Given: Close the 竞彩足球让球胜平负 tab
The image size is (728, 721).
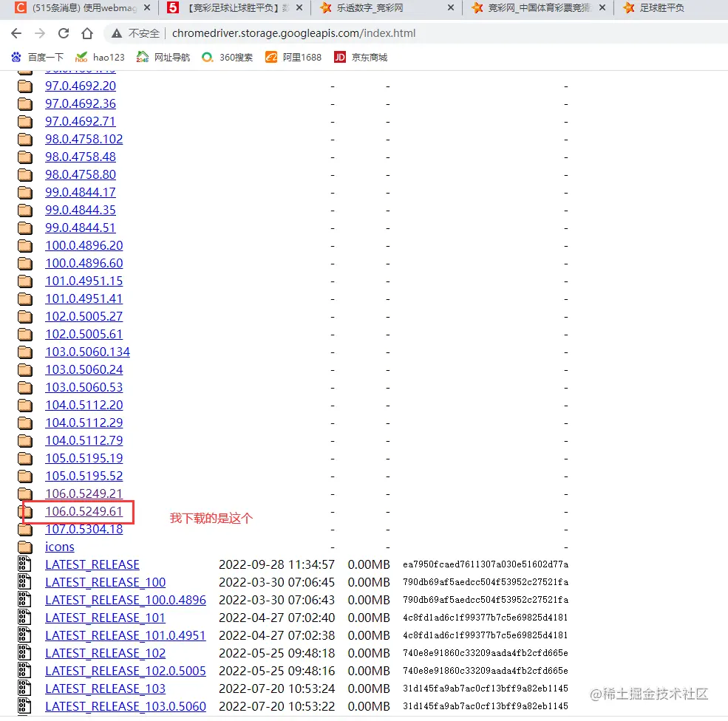Looking at the screenshot, I should click(x=299, y=8).
